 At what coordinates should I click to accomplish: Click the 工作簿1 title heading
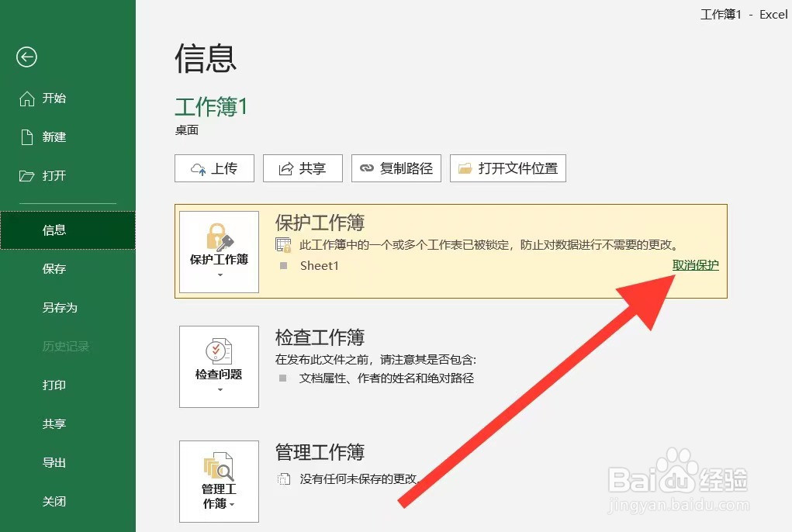tap(211, 107)
